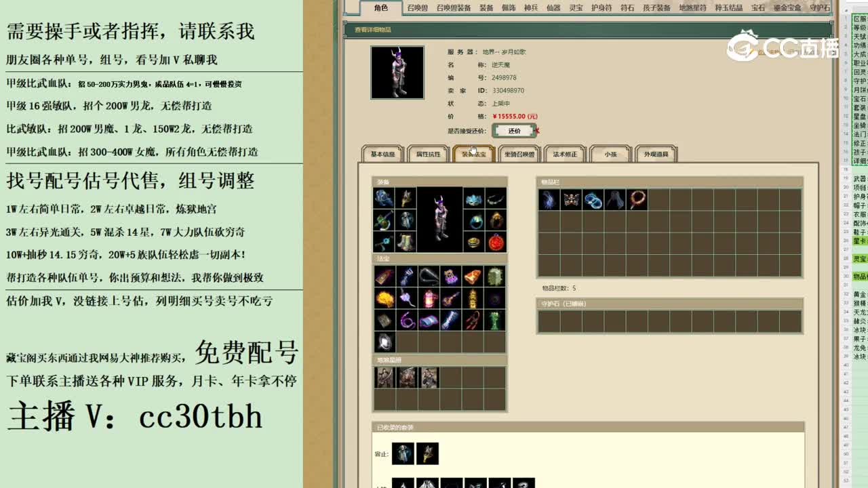Click the seller ID 330498970
This screenshot has height=488, width=868.
pyautogui.click(x=508, y=90)
